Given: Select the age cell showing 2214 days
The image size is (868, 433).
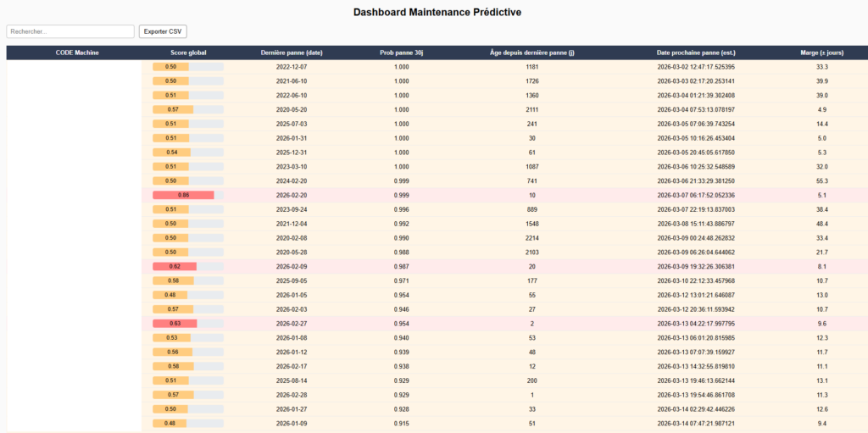Looking at the screenshot, I should pos(532,238).
